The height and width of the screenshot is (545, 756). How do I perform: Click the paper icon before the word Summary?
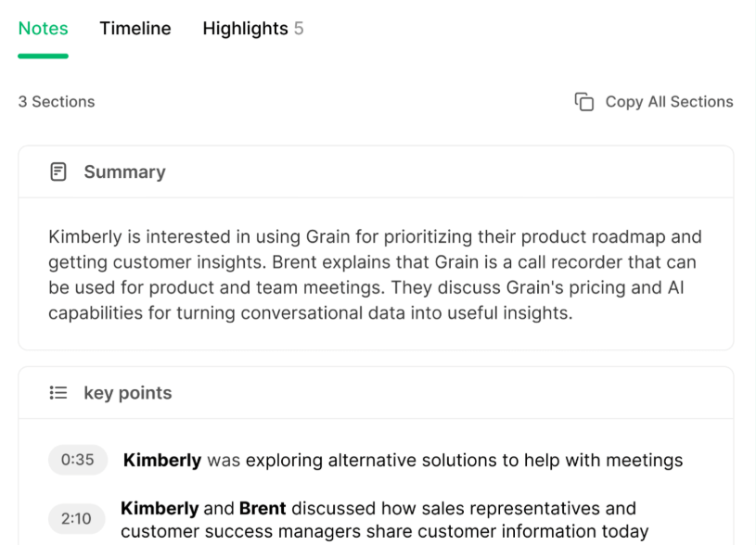[58, 171]
